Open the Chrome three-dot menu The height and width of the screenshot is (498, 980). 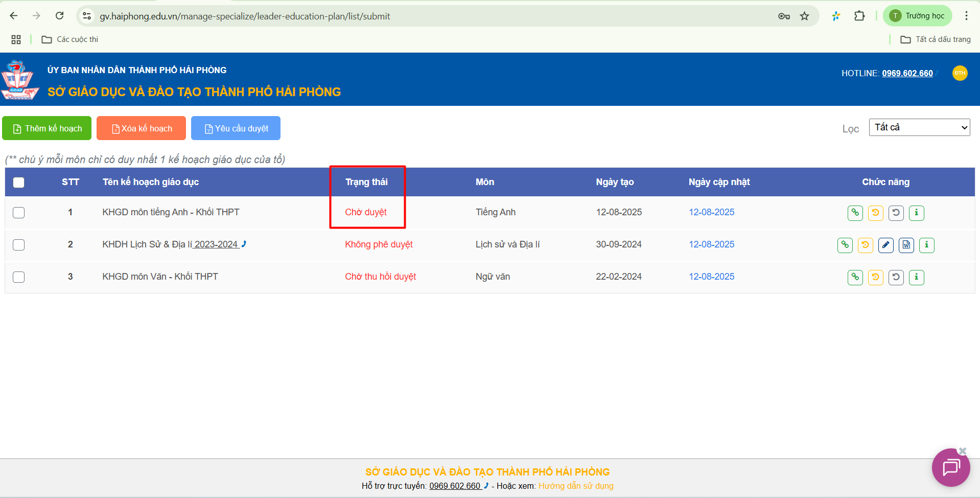click(966, 16)
